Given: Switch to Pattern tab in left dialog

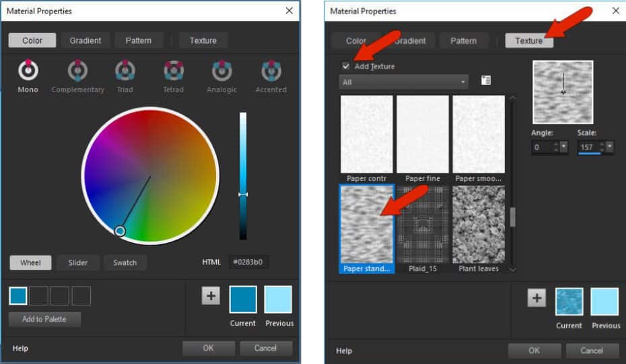Looking at the screenshot, I should click(139, 40).
